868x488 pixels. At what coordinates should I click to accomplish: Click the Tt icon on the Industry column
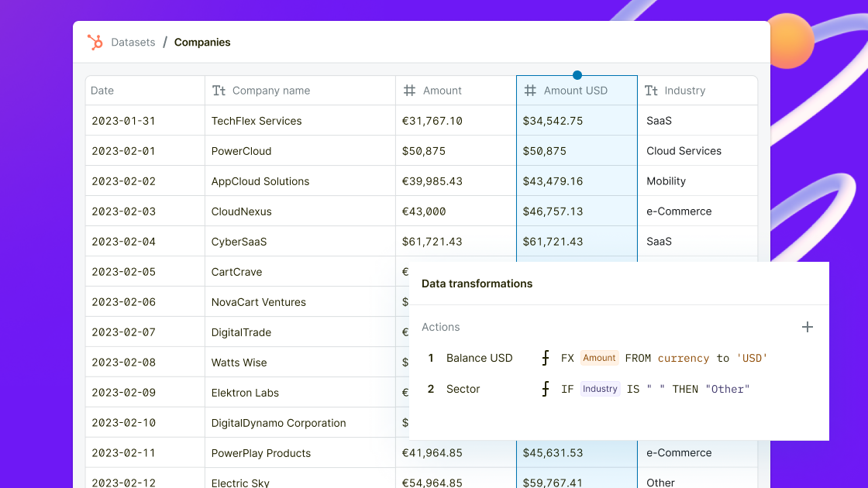(650, 91)
